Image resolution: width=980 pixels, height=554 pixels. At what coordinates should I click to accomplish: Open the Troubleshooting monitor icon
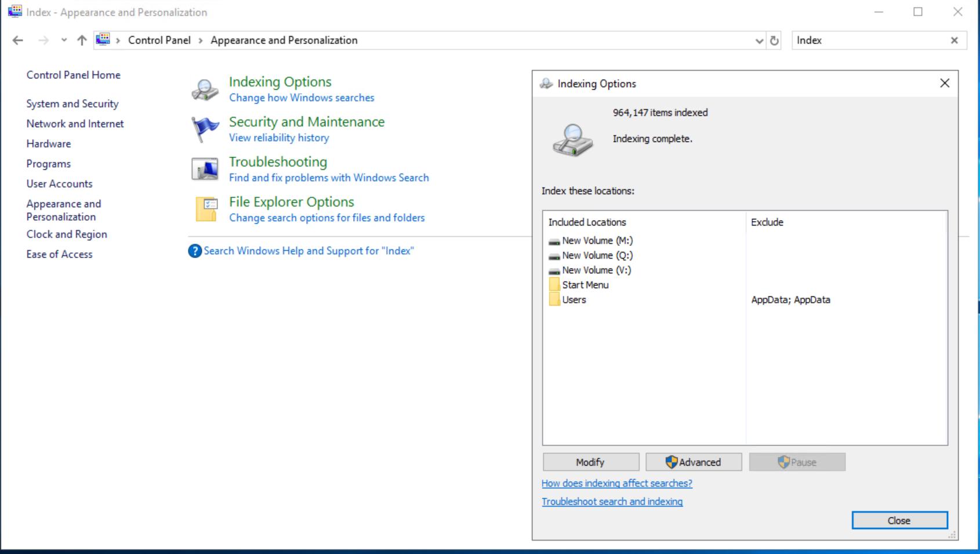205,169
